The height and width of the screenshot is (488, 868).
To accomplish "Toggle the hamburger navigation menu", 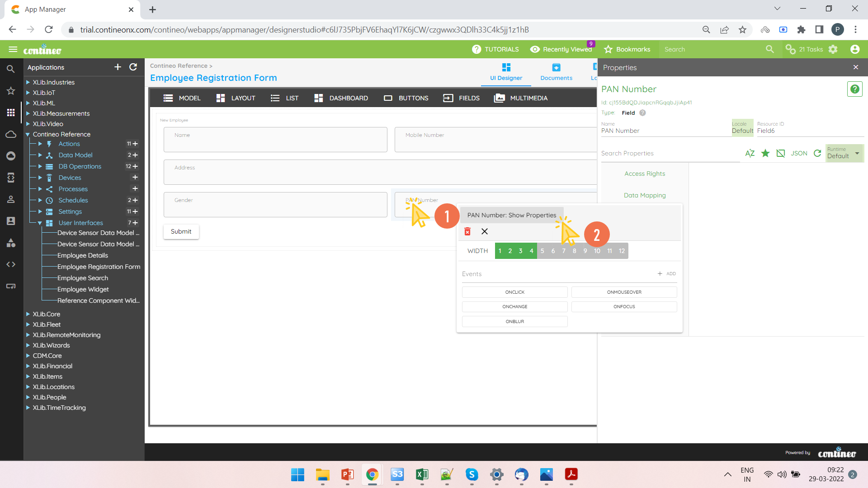I will [x=13, y=49].
